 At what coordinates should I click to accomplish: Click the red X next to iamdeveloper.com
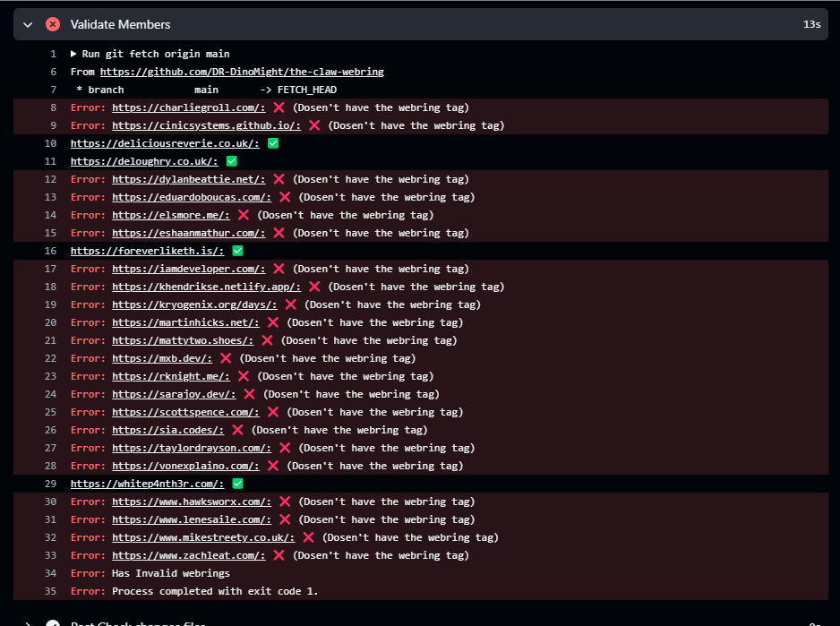279,269
